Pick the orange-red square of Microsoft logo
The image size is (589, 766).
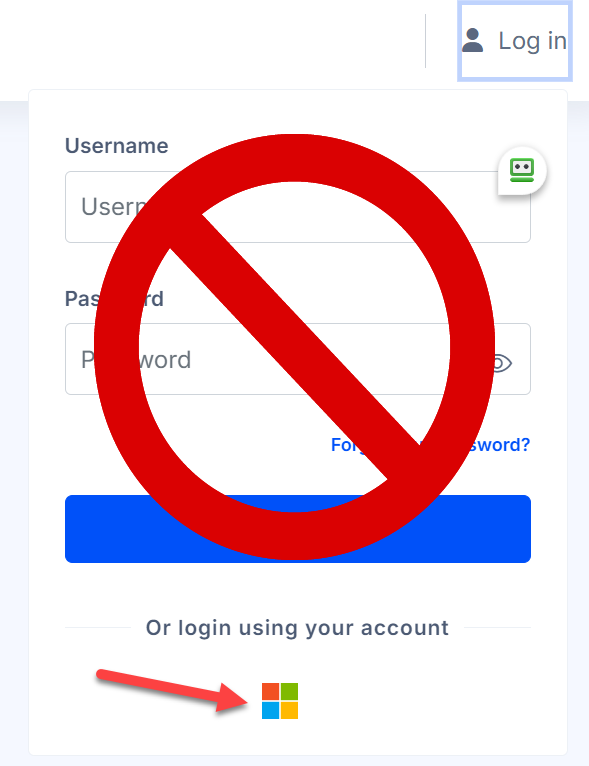[x=271, y=692]
